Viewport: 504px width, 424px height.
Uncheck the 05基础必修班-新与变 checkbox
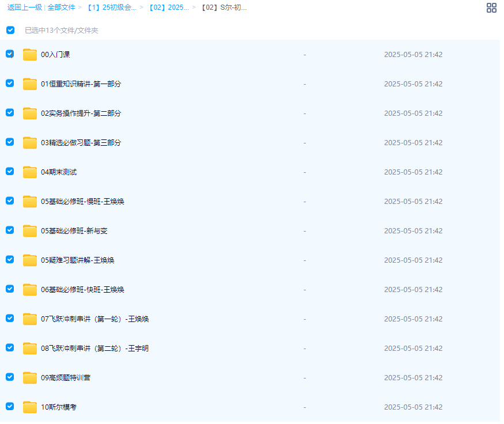click(10, 230)
